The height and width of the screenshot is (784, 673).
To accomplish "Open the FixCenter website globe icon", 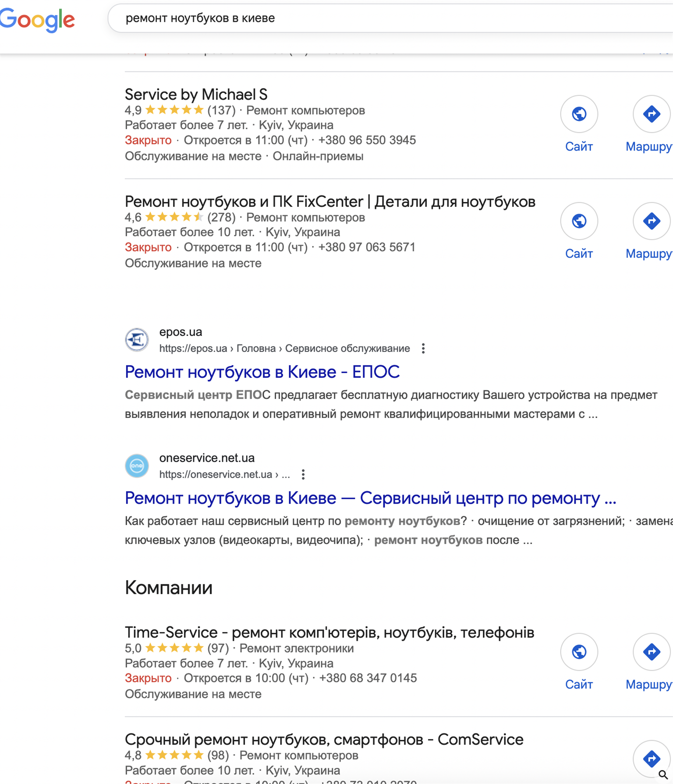I will click(x=579, y=221).
